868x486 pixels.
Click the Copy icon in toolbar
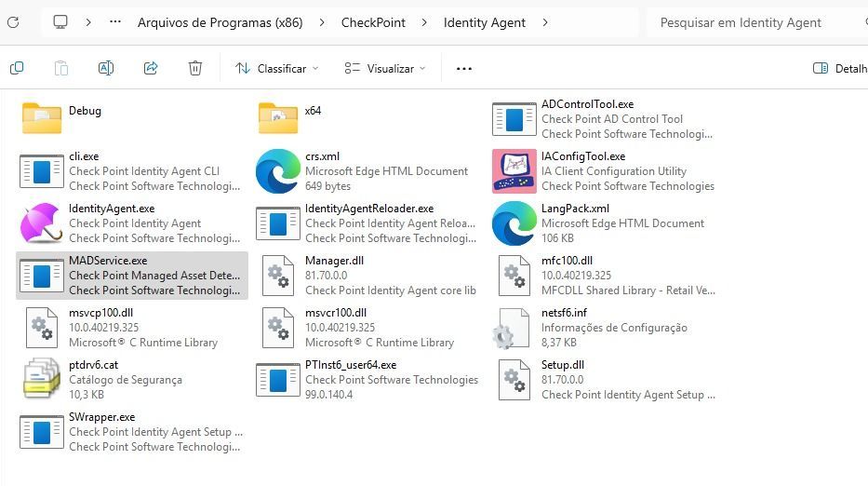(17, 68)
